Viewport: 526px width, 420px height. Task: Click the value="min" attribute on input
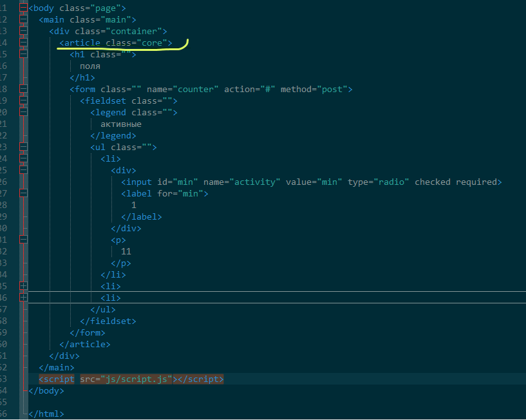314,182
